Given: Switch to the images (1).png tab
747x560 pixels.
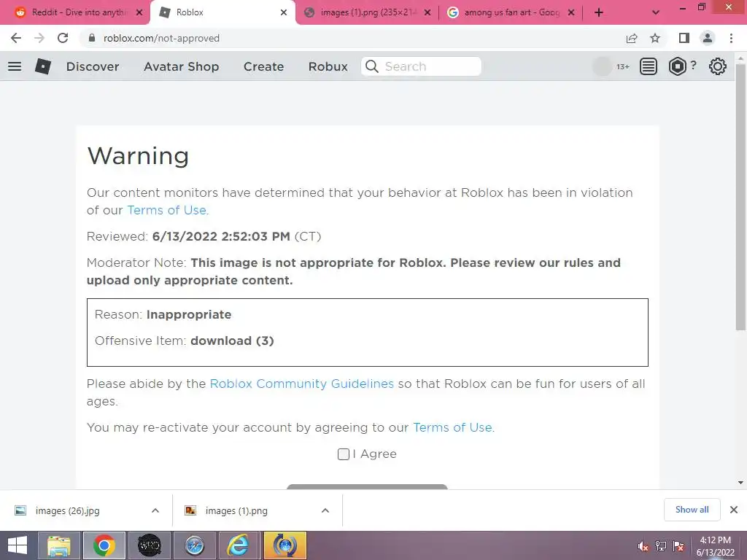Looking at the screenshot, I should (x=366, y=12).
